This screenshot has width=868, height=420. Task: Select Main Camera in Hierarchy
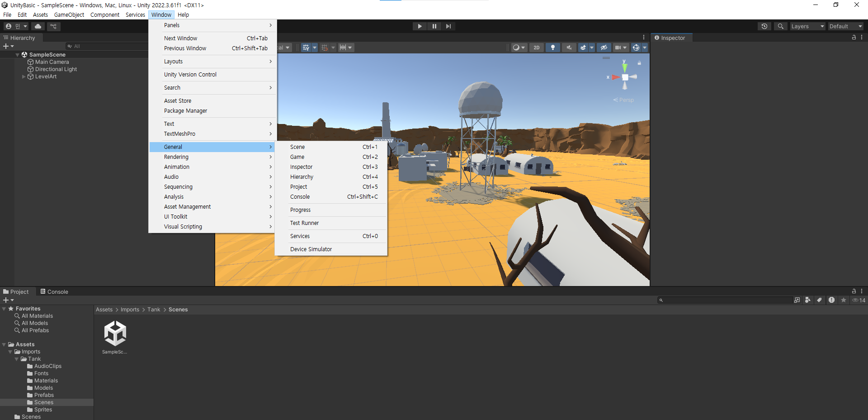[52, 62]
